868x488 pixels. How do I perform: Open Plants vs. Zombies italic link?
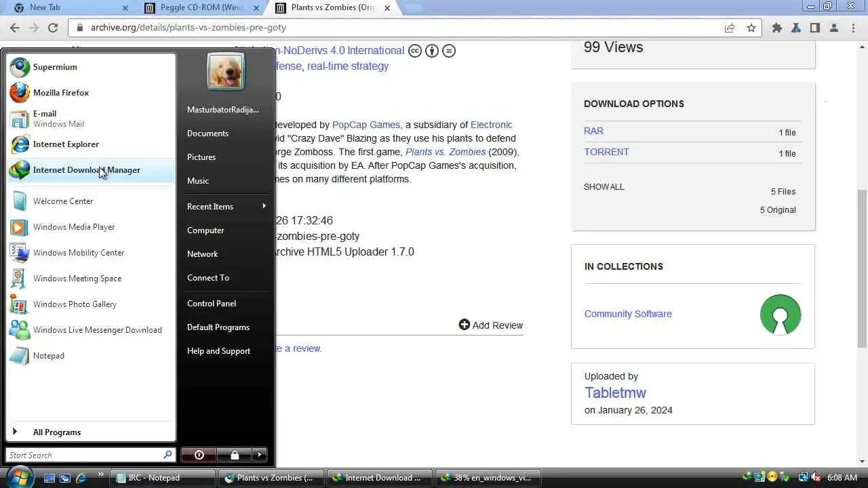446,152
